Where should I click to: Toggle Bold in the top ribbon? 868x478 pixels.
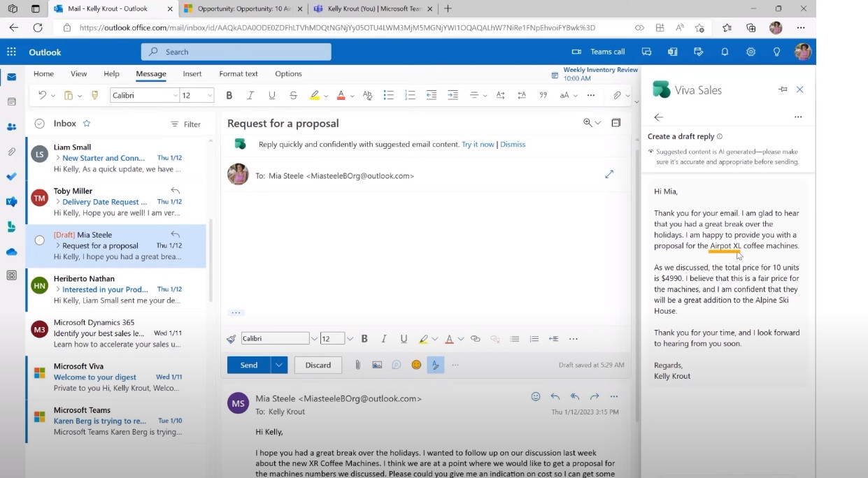[229, 95]
